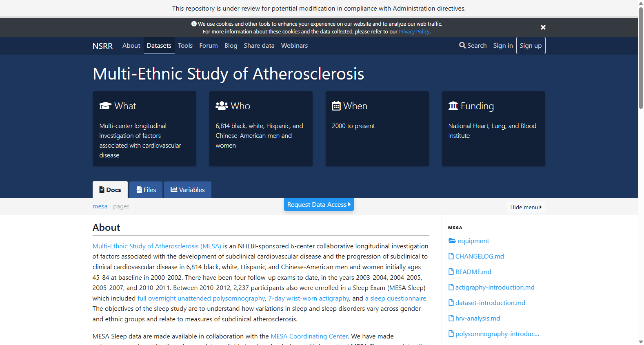This screenshot has width=644, height=345.
Task: Open hrv-analysis.md page
Action: pyautogui.click(x=477, y=318)
